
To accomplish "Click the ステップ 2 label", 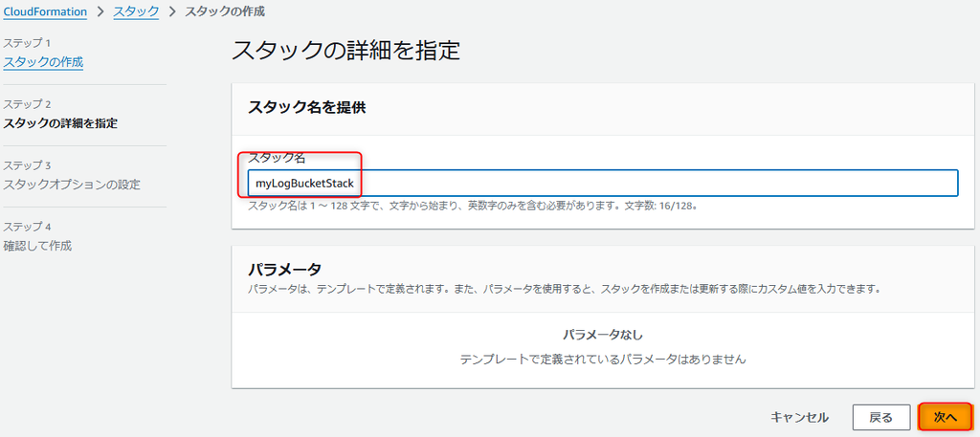I will pos(26,104).
